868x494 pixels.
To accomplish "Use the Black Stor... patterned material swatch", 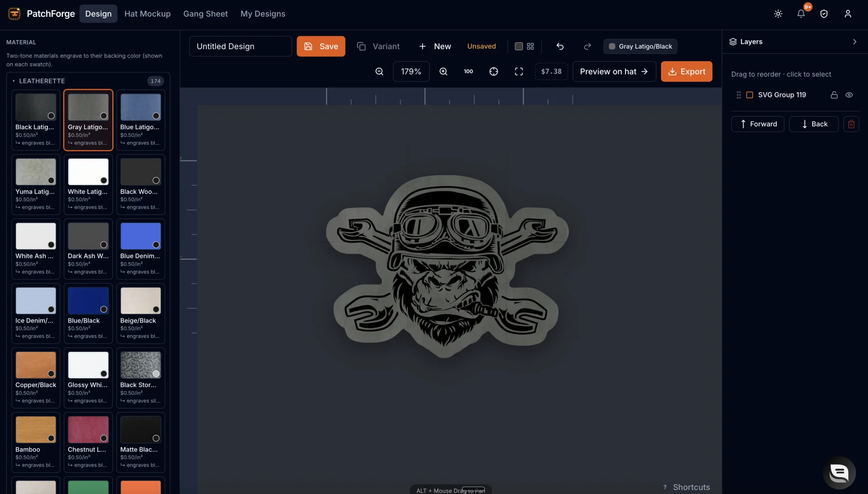I will tap(141, 378).
